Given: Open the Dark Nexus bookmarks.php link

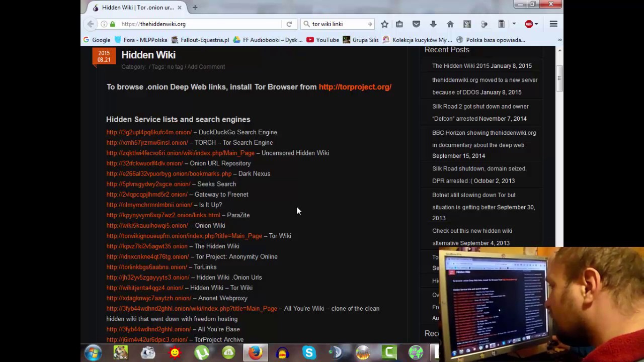Looking at the screenshot, I should 169,174.
